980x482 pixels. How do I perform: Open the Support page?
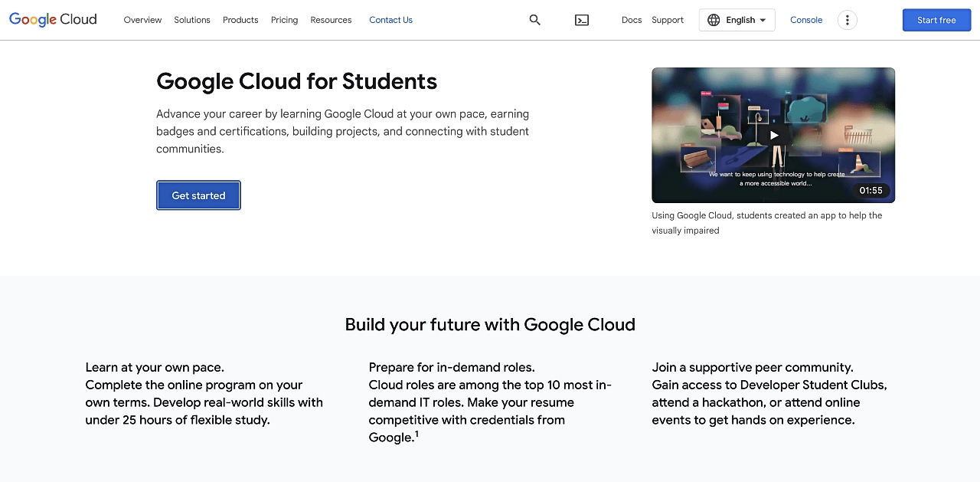667,20
